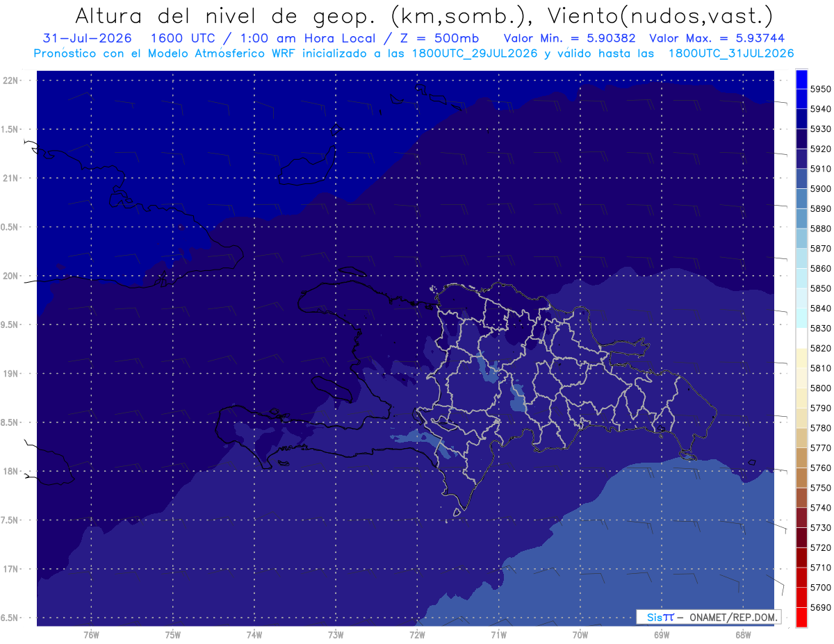Click the '5740' colorbar value

tap(821, 508)
